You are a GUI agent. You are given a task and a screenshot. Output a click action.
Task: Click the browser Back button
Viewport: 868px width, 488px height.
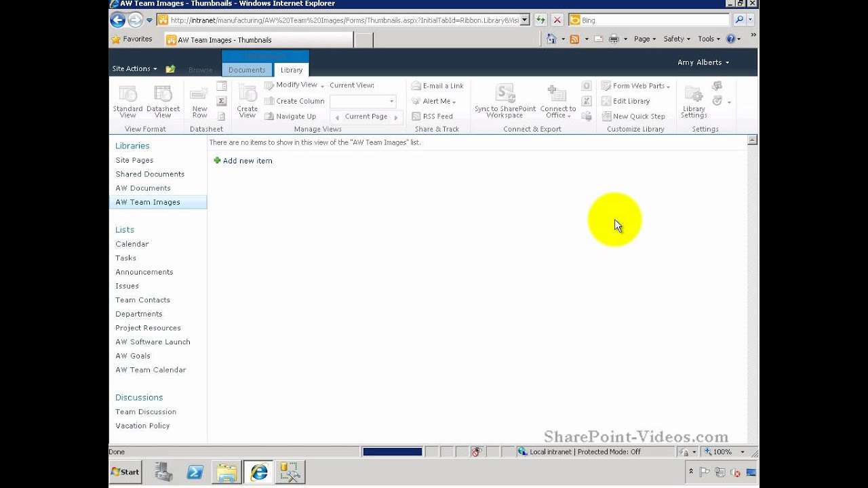point(118,20)
